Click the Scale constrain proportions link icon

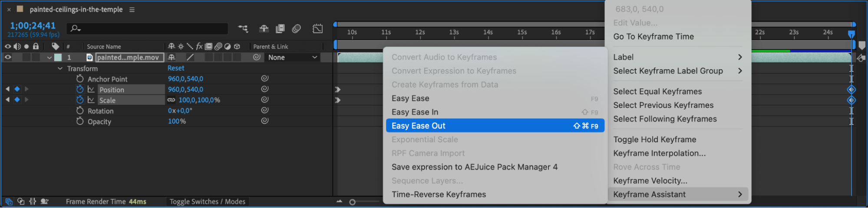pos(172,100)
